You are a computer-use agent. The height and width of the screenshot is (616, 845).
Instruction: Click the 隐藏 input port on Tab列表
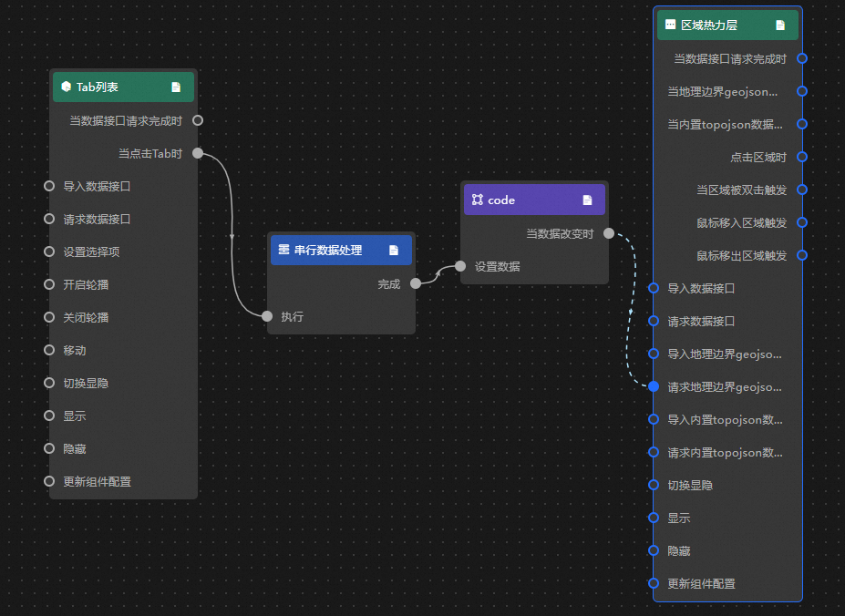coord(49,448)
